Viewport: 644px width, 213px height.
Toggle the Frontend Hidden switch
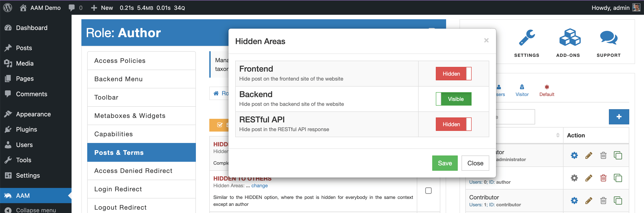coord(453,74)
